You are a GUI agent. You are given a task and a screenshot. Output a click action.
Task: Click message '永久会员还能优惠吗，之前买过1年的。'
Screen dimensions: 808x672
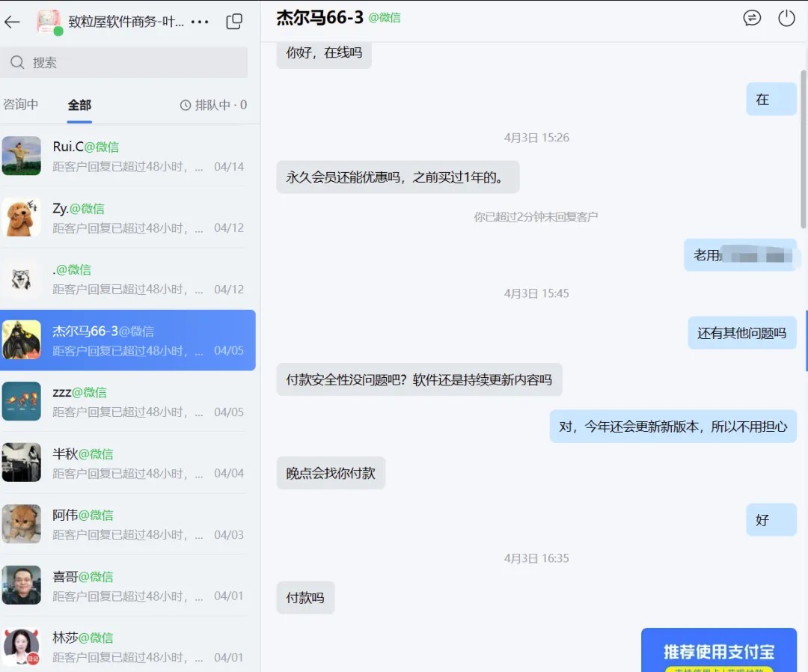(x=398, y=177)
